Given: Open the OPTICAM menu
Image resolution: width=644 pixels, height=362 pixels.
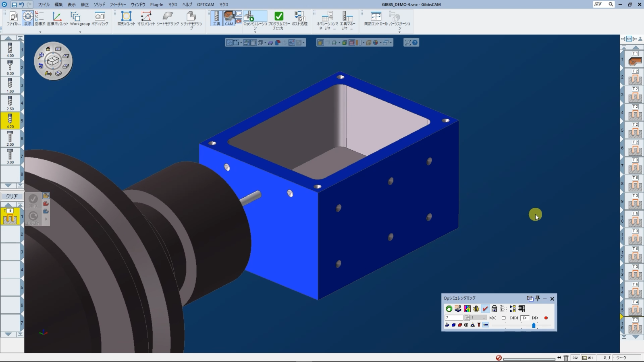Looking at the screenshot, I should 206,4.
